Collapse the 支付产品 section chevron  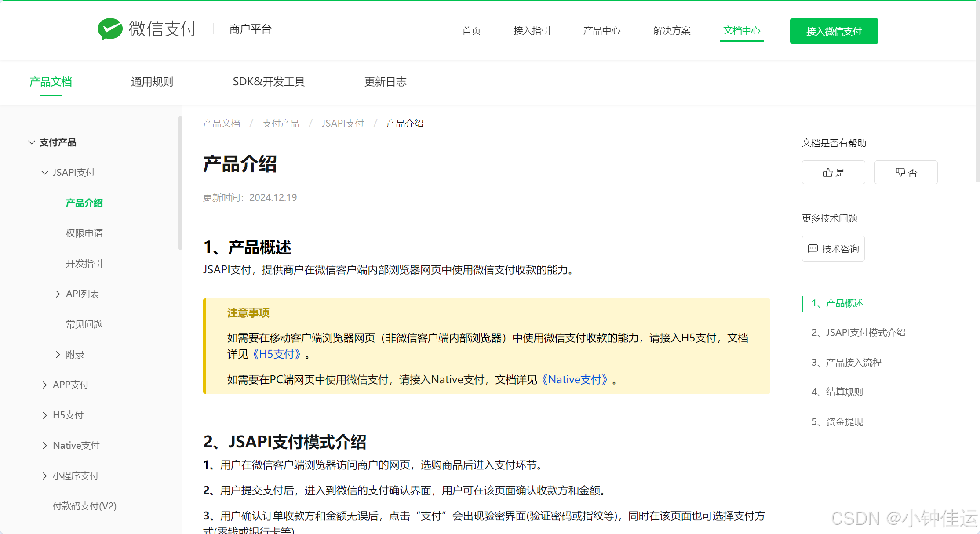click(x=31, y=142)
